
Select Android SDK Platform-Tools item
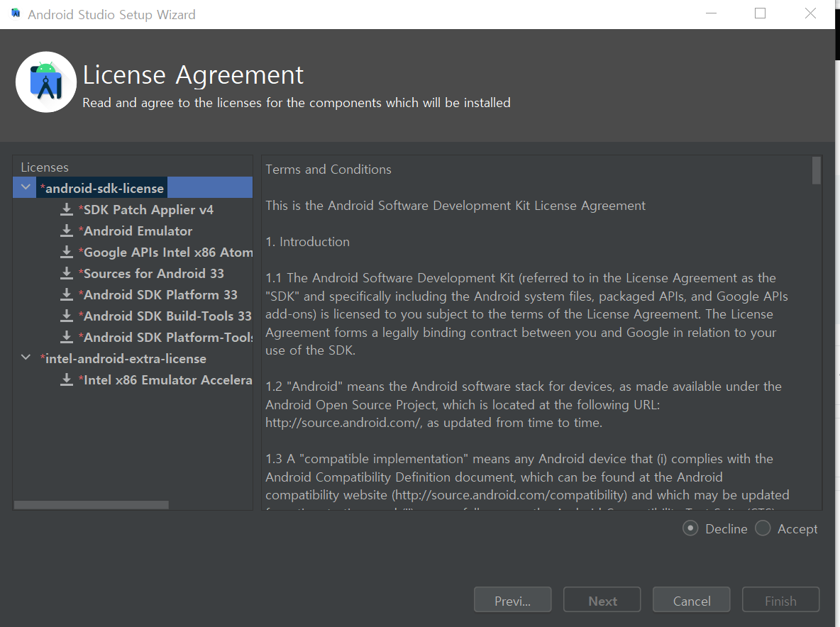pos(165,338)
